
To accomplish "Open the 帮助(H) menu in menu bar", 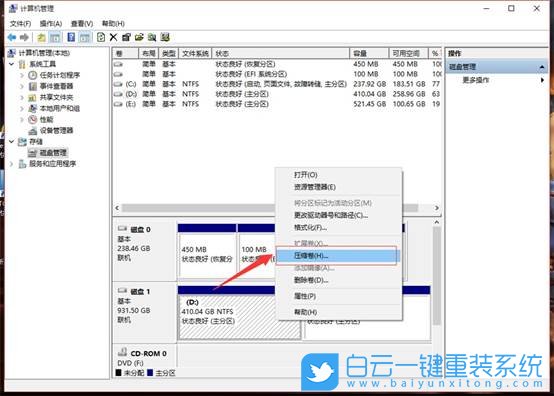I will (113, 24).
